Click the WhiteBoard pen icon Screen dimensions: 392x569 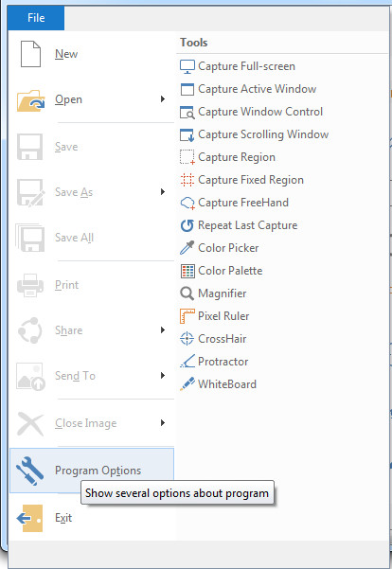click(x=187, y=384)
